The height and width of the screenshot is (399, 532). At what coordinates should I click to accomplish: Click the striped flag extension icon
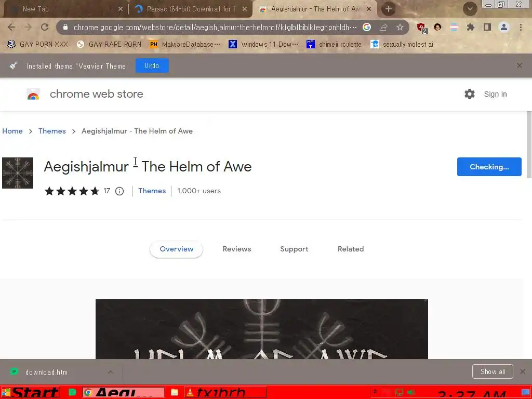454,27
